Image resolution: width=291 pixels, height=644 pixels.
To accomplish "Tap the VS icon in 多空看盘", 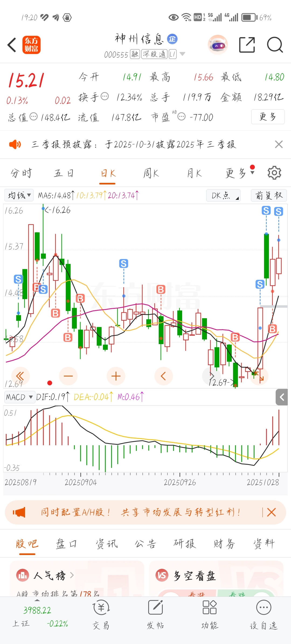I will pyautogui.click(x=162, y=576).
